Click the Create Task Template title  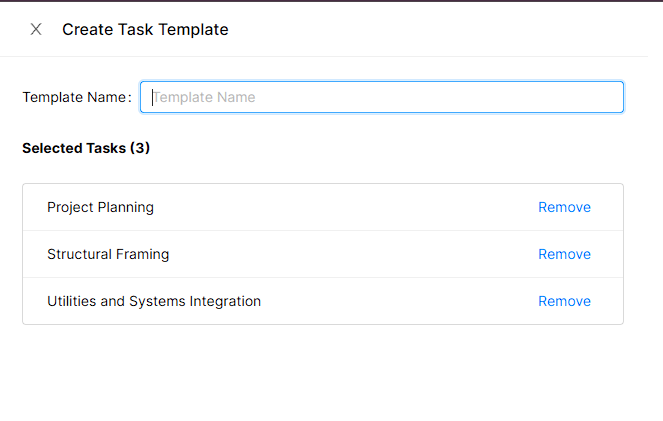pos(145,29)
